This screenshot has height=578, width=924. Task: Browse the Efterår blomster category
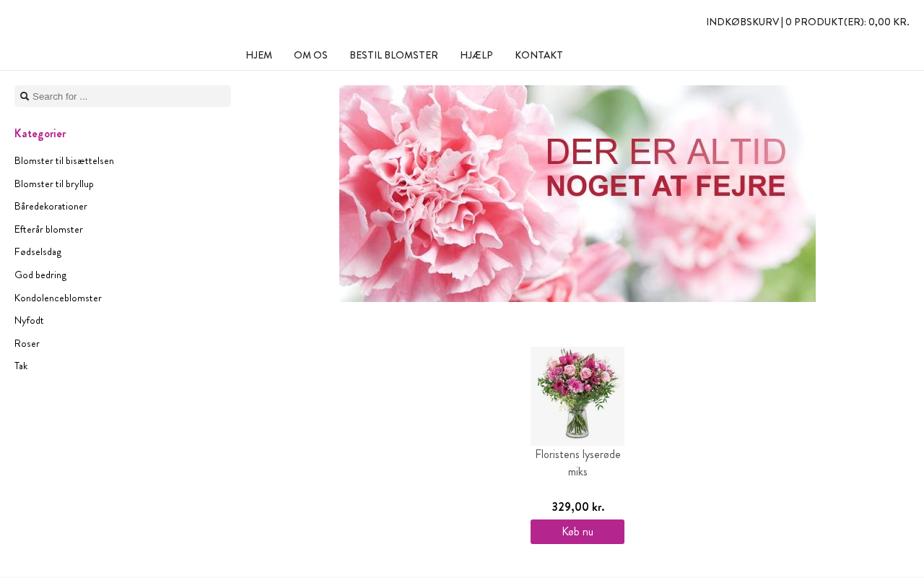48,229
